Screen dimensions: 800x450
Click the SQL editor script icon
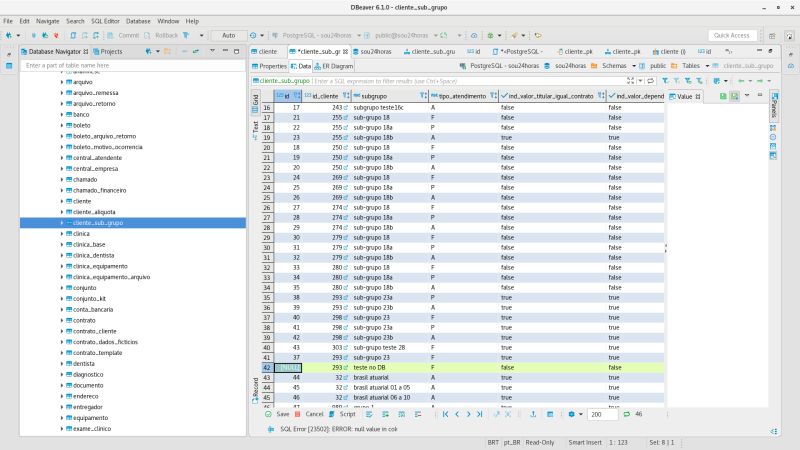click(73, 35)
